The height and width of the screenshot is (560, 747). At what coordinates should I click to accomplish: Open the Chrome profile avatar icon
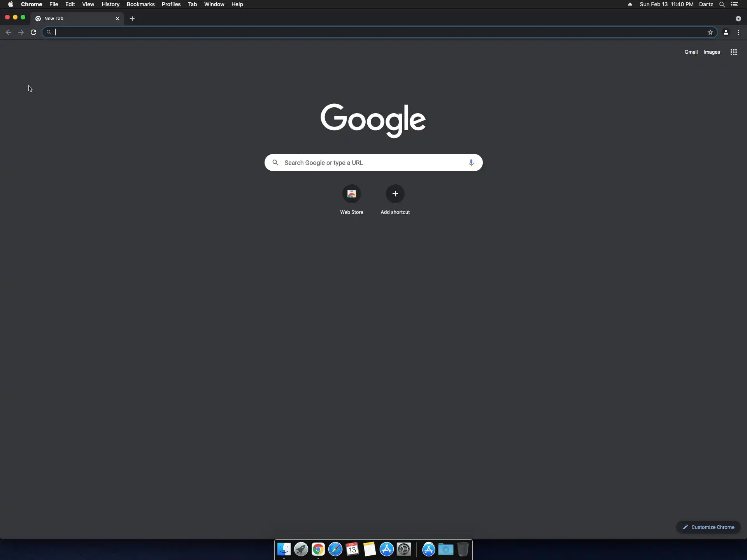point(726,32)
